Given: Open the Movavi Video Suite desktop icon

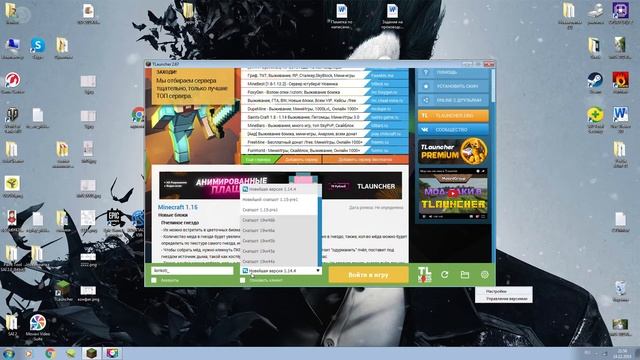Looking at the screenshot, I should [38, 322].
